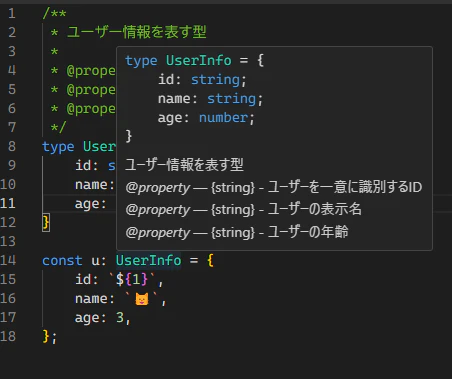Click the @prope tag on line 4
452x379 pixels.
pyautogui.click(x=91, y=71)
